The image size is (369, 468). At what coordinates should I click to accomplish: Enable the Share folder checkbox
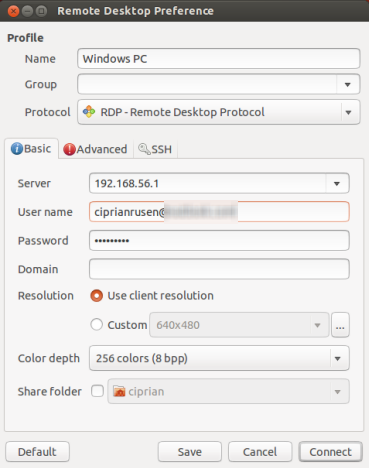(97, 391)
